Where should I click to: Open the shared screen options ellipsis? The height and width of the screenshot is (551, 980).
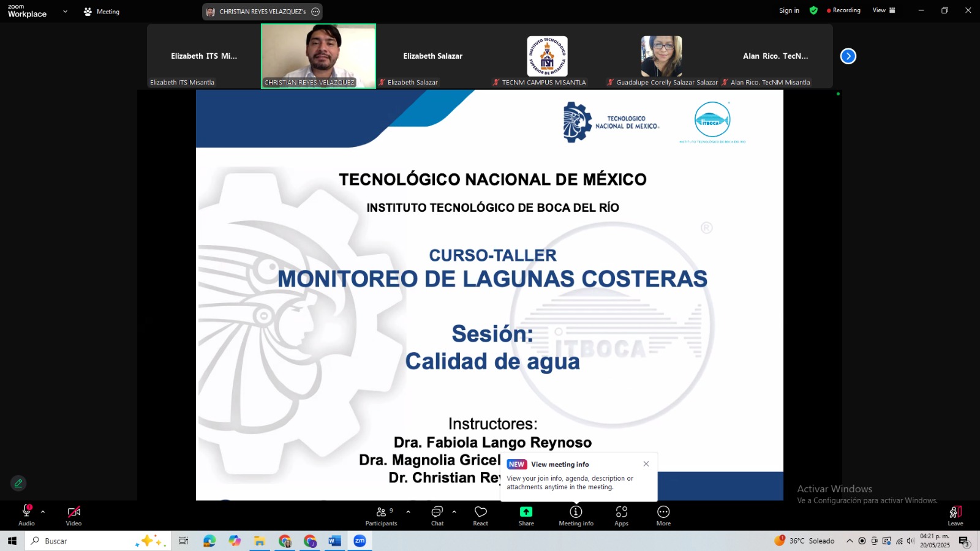315,12
